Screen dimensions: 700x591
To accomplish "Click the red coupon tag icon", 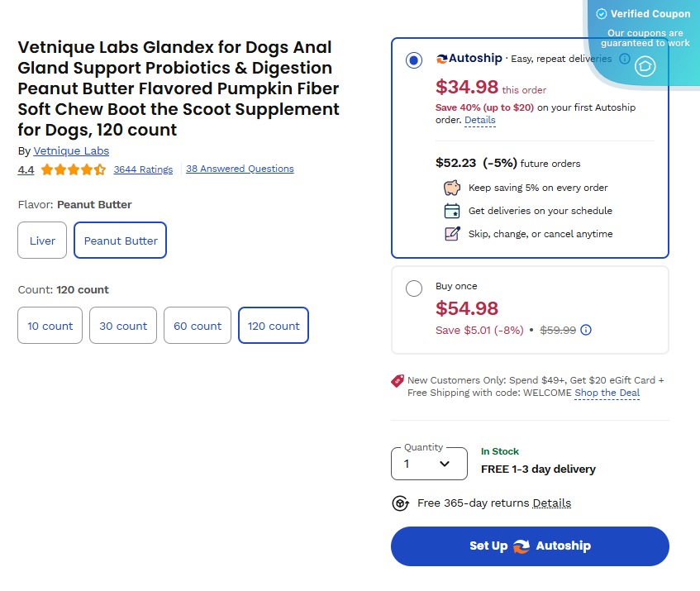I will [x=398, y=381].
